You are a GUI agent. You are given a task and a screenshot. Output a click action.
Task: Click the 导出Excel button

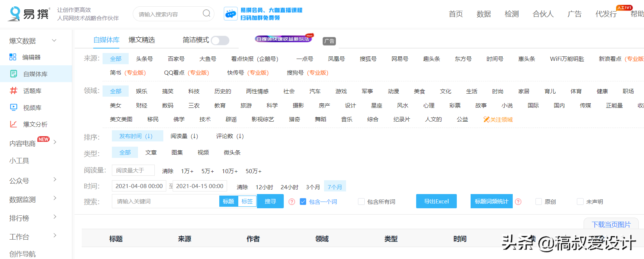436,201
